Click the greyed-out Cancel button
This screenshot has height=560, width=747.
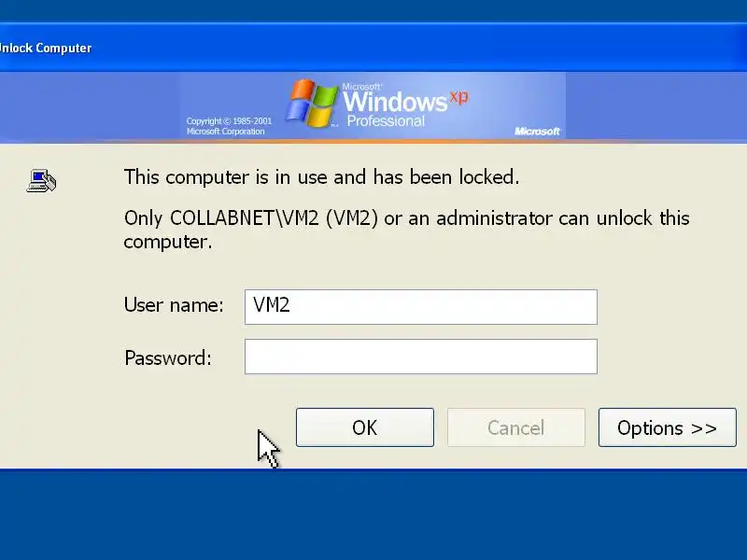pos(516,427)
